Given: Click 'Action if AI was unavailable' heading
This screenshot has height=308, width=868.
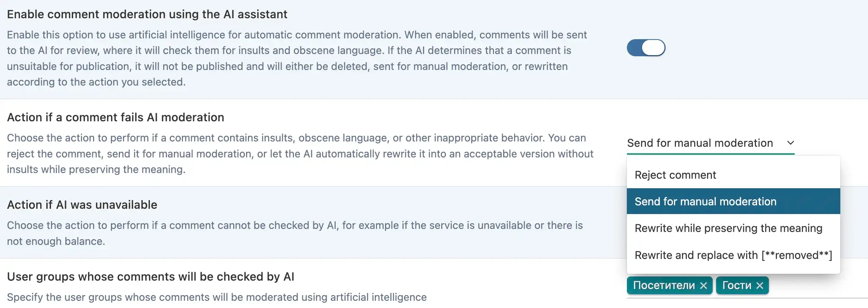Looking at the screenshot, I should click(82, 205).
